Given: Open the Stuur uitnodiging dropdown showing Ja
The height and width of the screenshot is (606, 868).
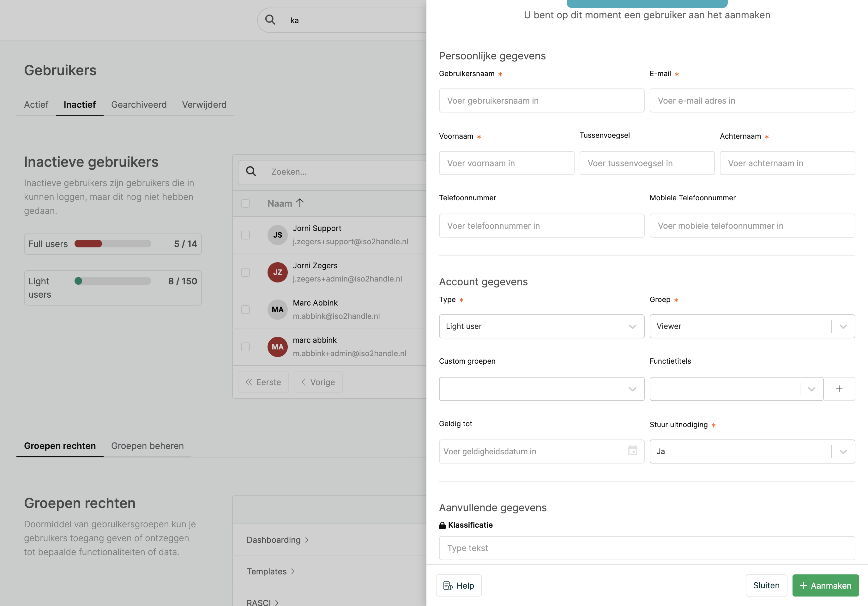Looking at the screenshot, I should pos(752,451).
